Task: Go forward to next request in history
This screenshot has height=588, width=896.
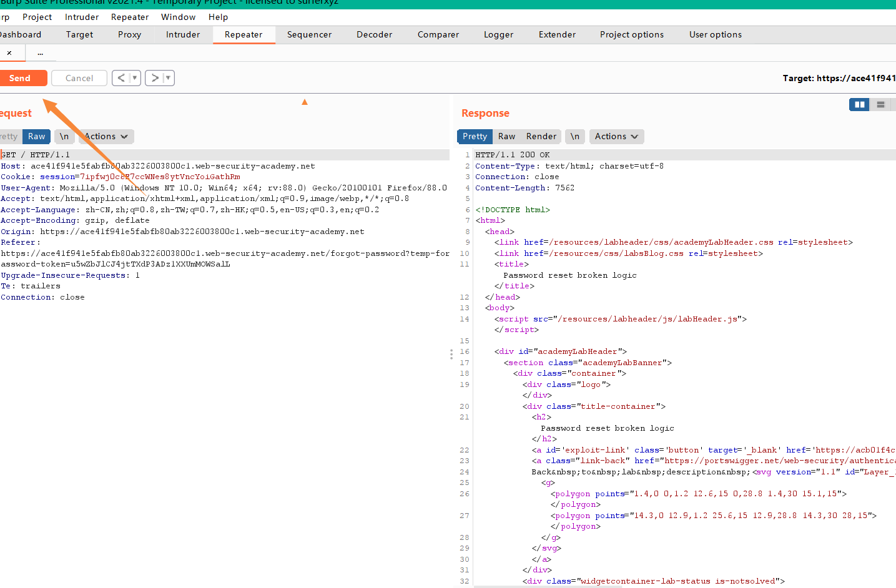Action: point(154,78)
